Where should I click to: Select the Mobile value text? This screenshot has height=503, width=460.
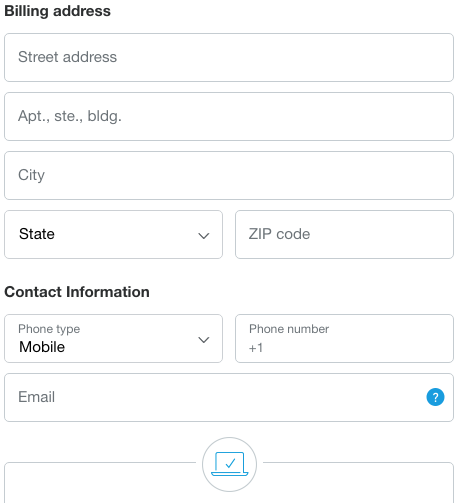(x=42, y=347)
